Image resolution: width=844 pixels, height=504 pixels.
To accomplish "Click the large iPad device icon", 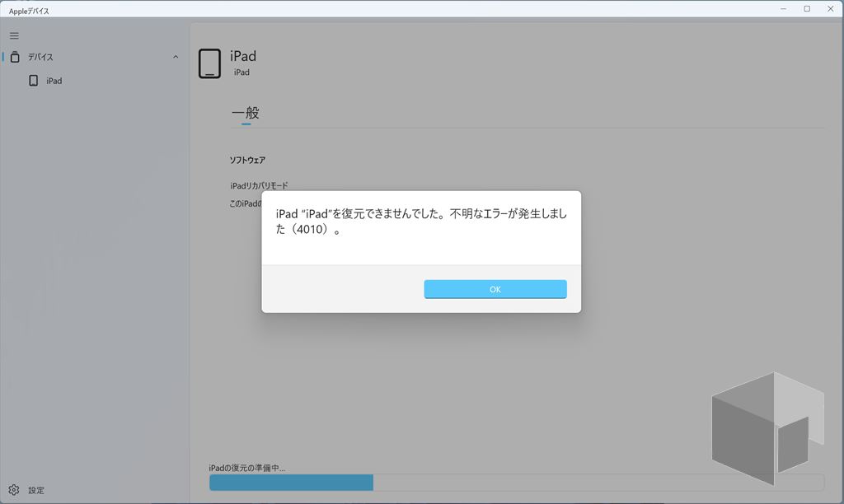I will pos(209,63).
